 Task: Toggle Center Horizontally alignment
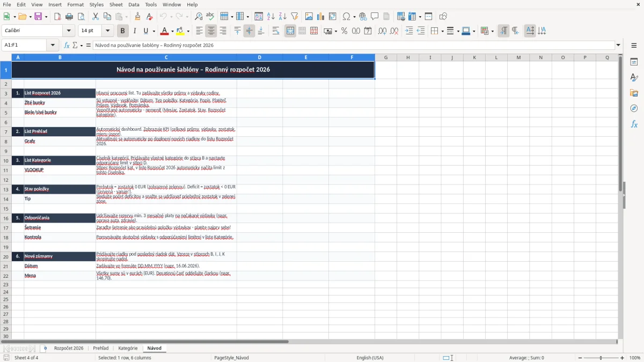click(211, 31)
